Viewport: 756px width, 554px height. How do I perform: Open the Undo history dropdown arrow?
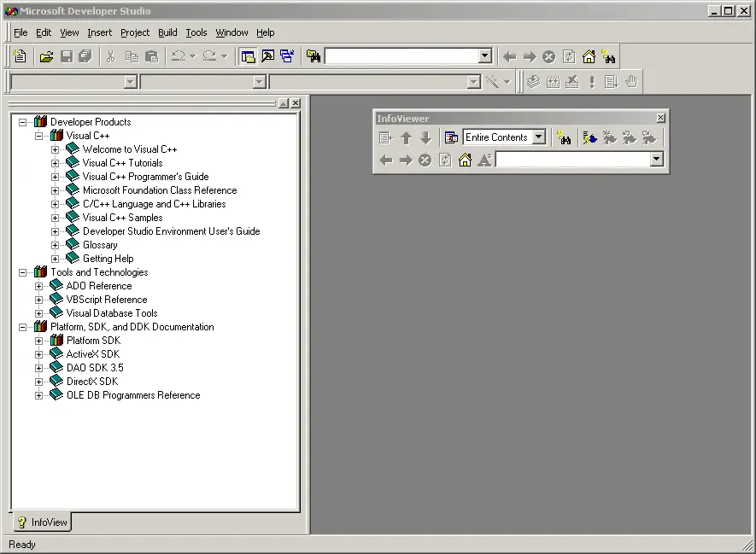(193, 56)
